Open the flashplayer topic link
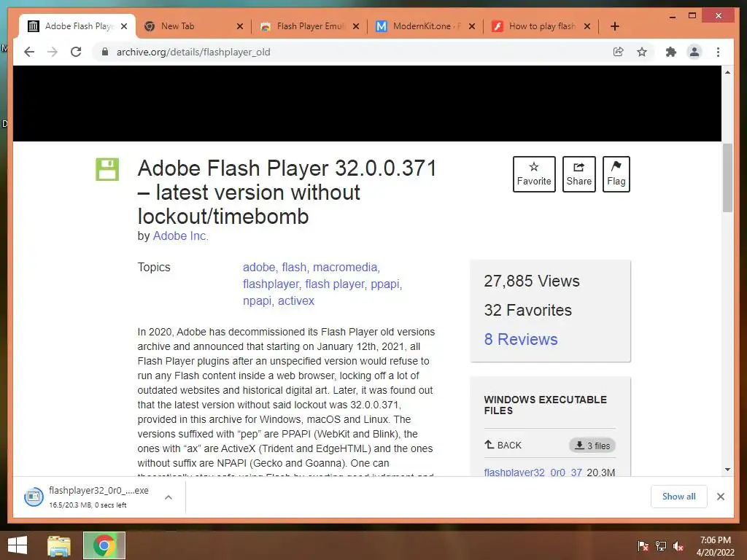747x560 pixels. point(271,284)
